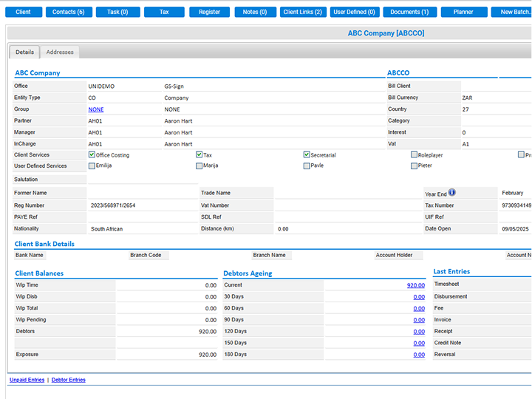Screen dimensions: 532x399
Task: Click the Date Open value 09/05/2025
Action: pos(515,229)
